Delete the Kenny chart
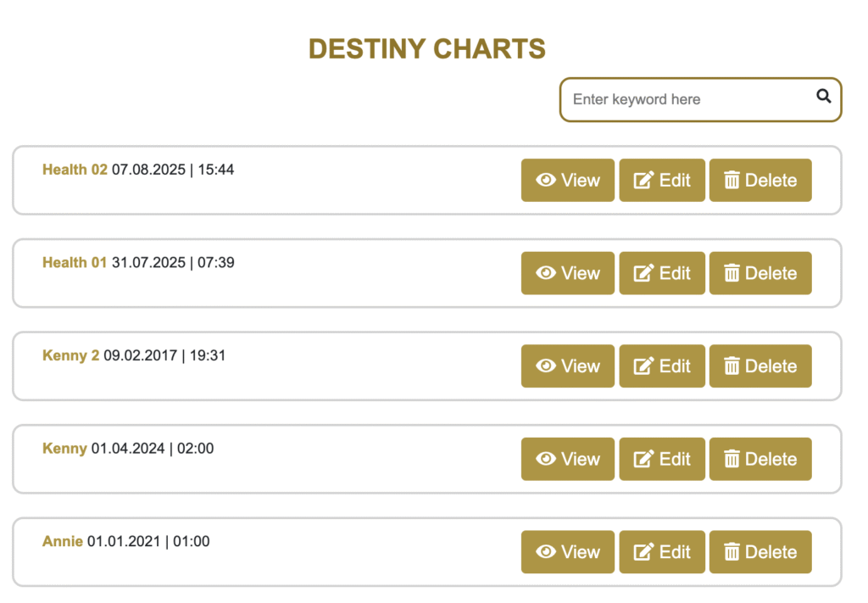Screen dimensions: 868x603 (760, 459)
